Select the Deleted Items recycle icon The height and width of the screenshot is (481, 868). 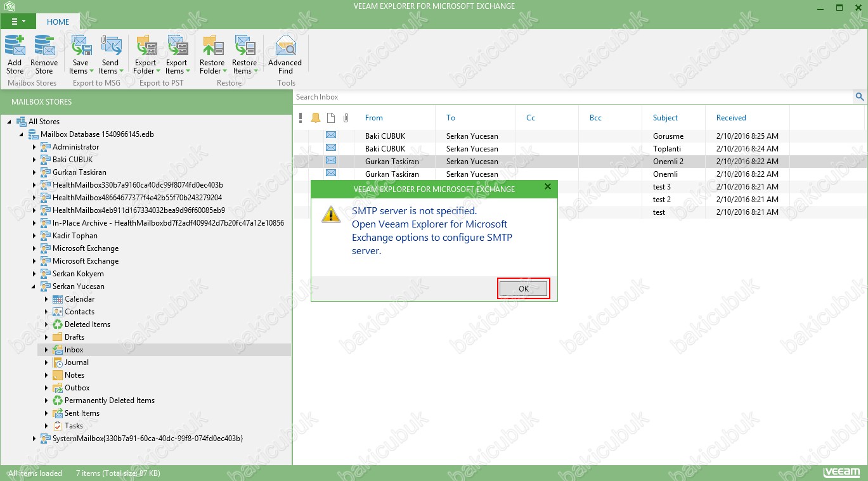(x=58, y=324)
